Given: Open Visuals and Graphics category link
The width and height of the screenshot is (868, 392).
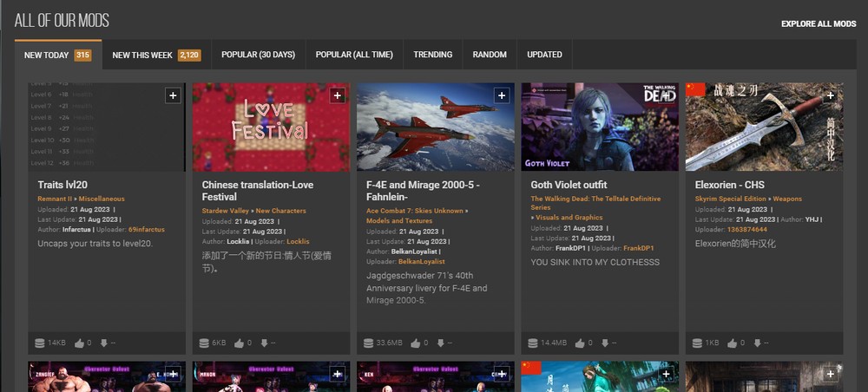Looking at the screenshot, I should click(569, 218).
